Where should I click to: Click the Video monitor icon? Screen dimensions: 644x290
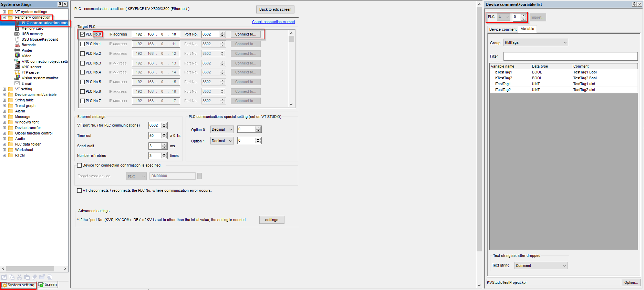(17, 56)
